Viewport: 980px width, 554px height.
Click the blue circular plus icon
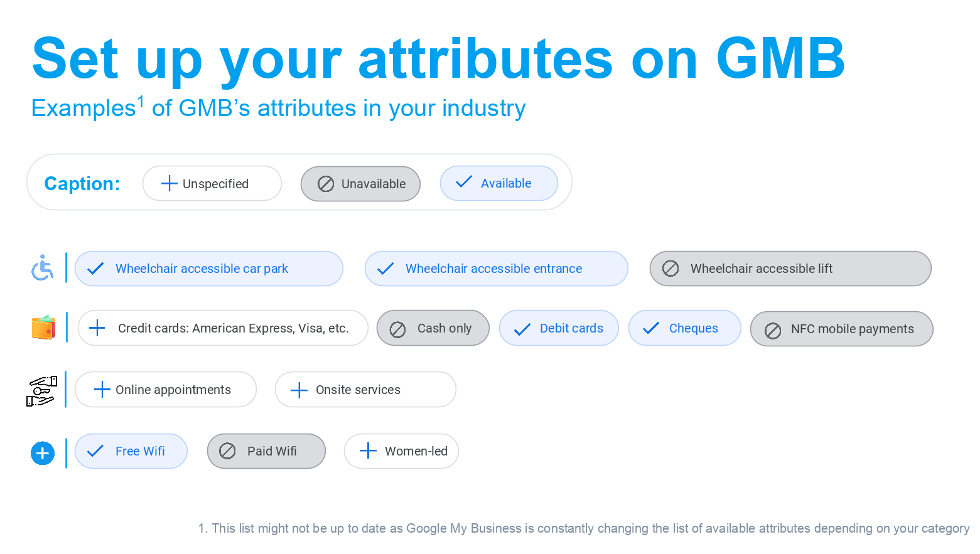point(43,453)
